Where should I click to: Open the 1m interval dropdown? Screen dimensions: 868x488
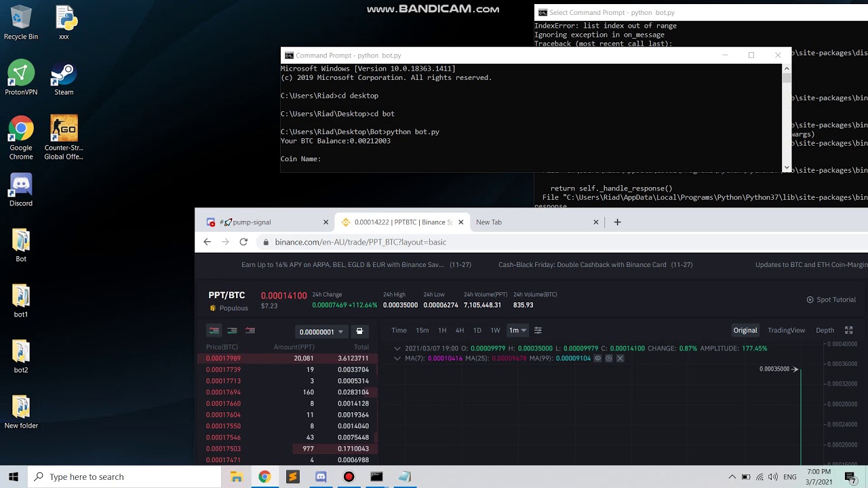click(x=517, y=331)
